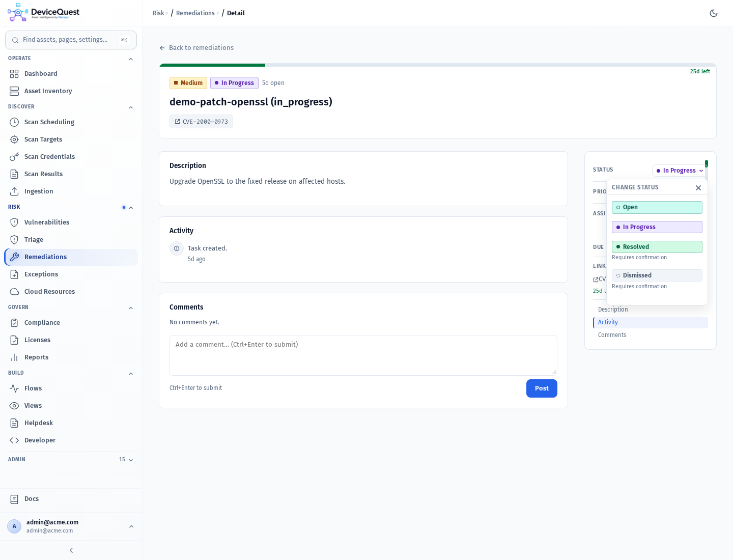Close the Change Status popup
The height and width of the screenshot is (560, 733).
(698, 188)
